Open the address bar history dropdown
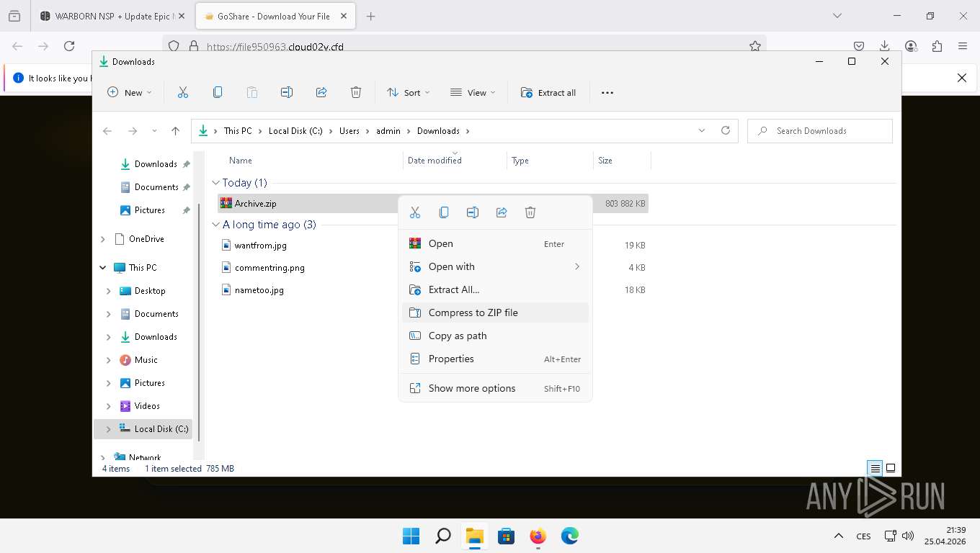 702,130
